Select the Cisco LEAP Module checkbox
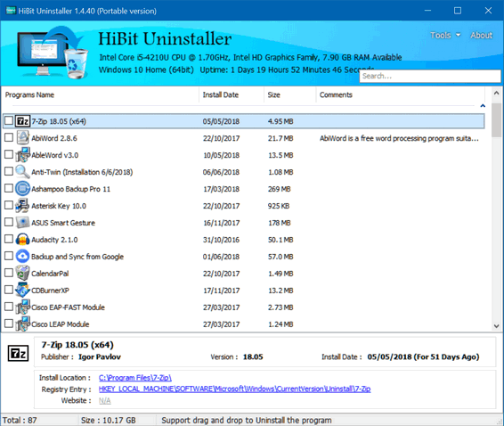 9,324
